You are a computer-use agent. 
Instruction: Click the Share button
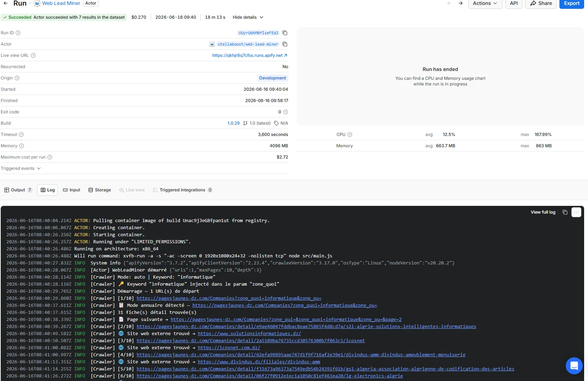click(541, 4)
